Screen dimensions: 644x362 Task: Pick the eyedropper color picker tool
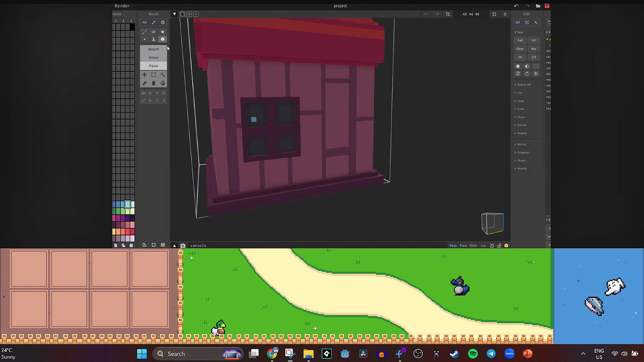tap(145, 83)
